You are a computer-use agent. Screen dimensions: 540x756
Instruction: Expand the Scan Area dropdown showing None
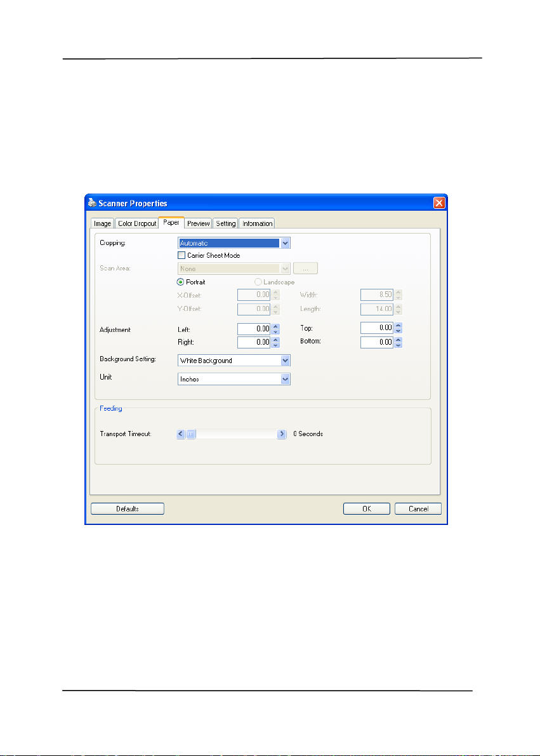click(x=234, y=269)
